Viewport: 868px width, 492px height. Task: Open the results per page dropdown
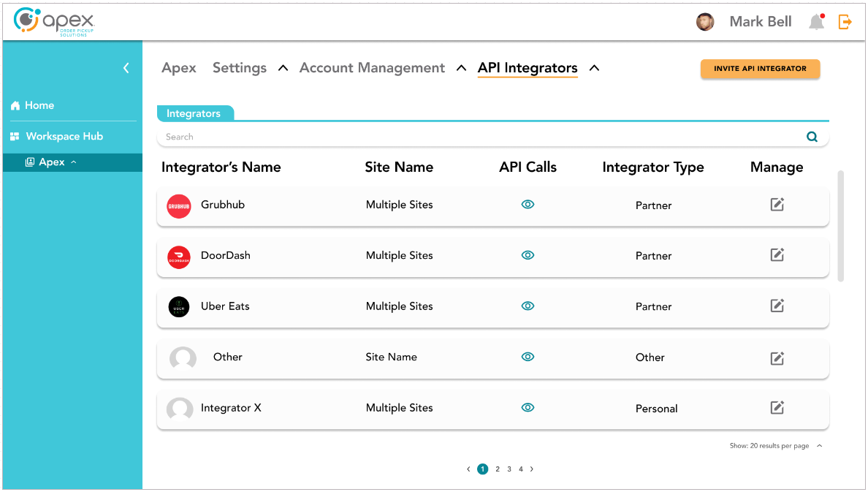click(x=819, y=446)
